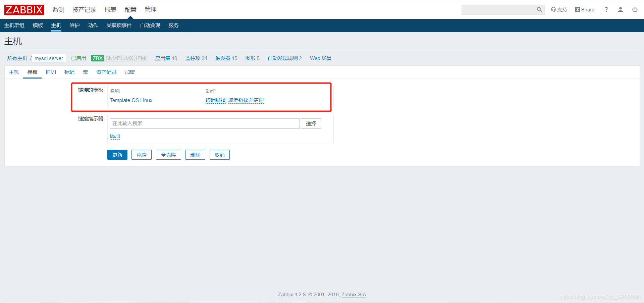Click the 选择 button
The height and width of the screenshot is (303, 644).
pyautogui.click(x=311, y=123)
